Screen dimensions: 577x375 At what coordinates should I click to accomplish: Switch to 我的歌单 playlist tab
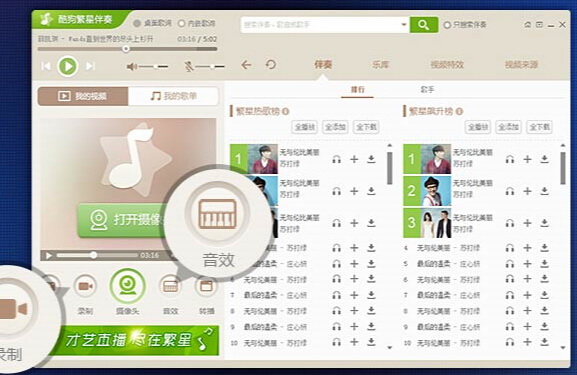pyautogui.click(x=173, y=96)
